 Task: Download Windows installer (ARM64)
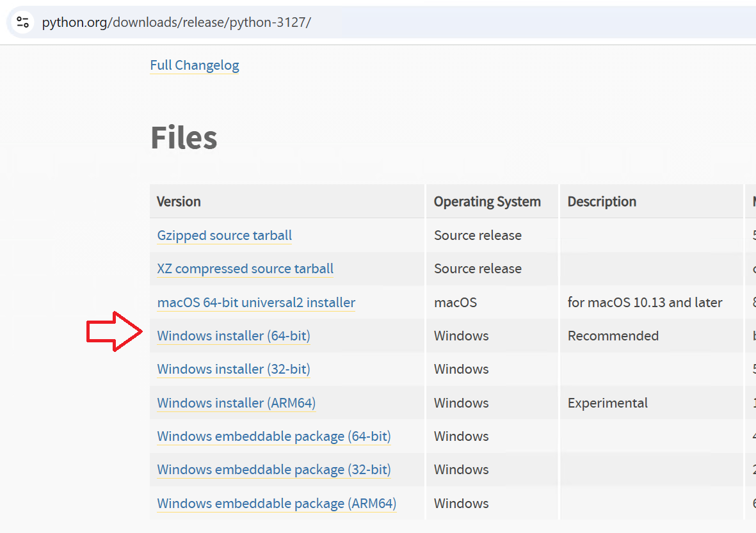(236, 403)
